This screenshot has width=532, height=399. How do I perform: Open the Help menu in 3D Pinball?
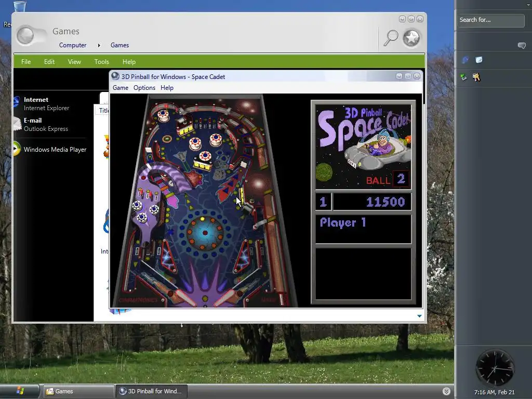(x=167, y=87)
